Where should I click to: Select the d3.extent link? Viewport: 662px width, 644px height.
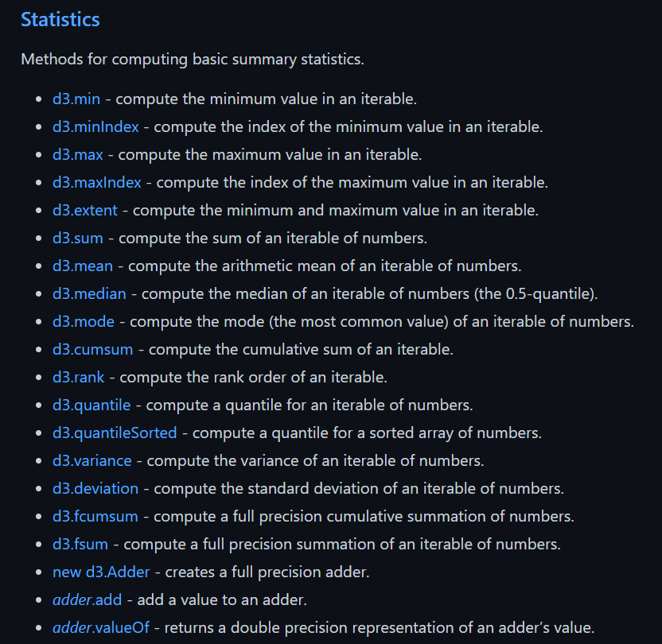[85, 211]
